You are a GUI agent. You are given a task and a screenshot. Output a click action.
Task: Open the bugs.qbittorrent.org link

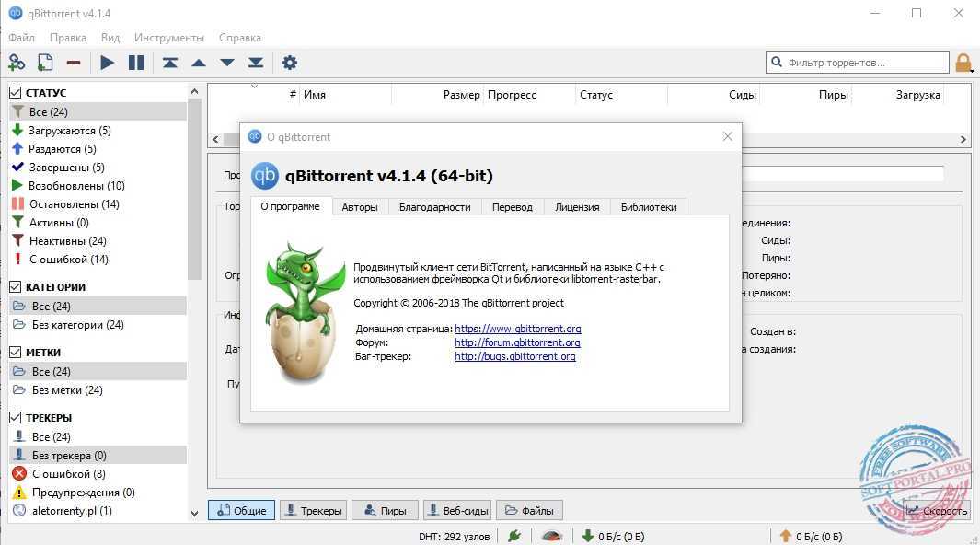(x=515, y=356)
